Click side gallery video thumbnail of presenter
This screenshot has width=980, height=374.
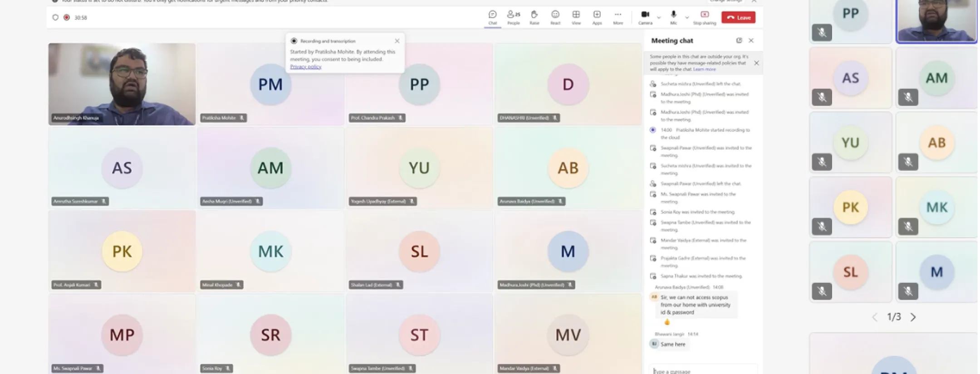pos(936,21)
